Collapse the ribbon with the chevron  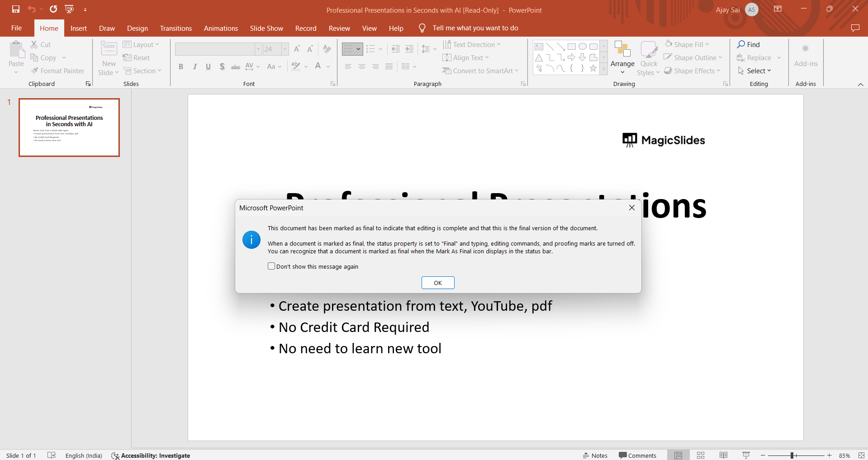860,85
